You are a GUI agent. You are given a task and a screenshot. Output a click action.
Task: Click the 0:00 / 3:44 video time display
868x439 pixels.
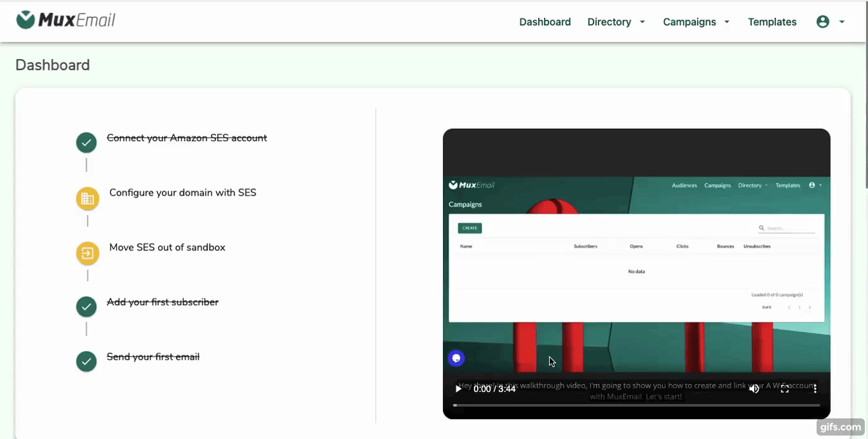click(x=494, y=389)
